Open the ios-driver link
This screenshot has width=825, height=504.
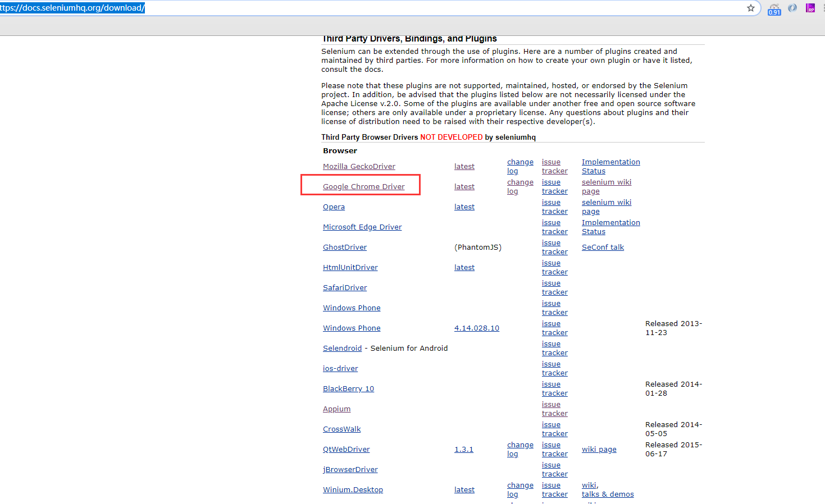pos(340,368)
